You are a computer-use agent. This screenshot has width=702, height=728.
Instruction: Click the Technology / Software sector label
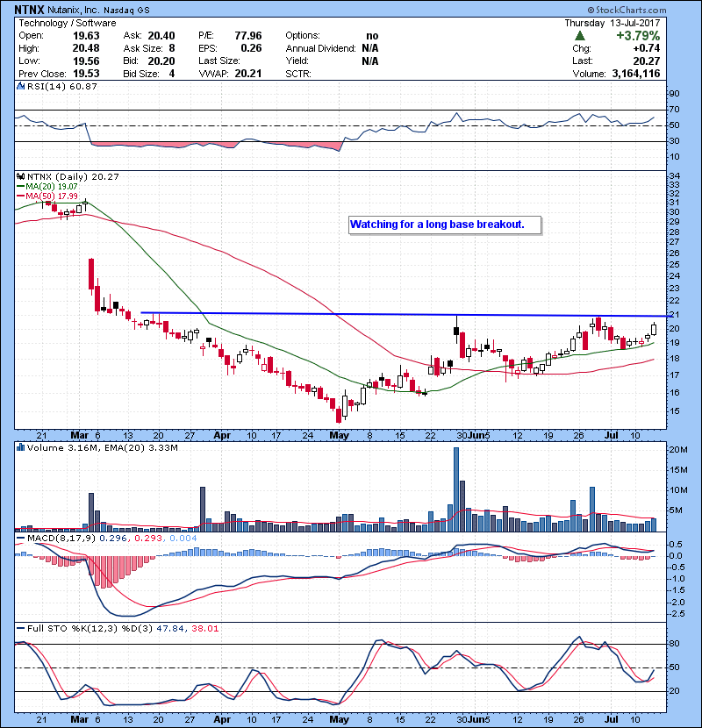68,23
